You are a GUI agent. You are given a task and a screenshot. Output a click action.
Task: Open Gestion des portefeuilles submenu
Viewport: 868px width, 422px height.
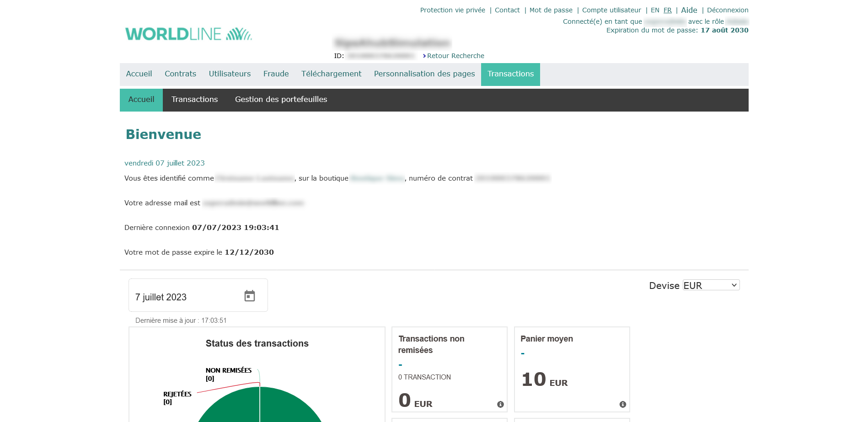(281, 100)
